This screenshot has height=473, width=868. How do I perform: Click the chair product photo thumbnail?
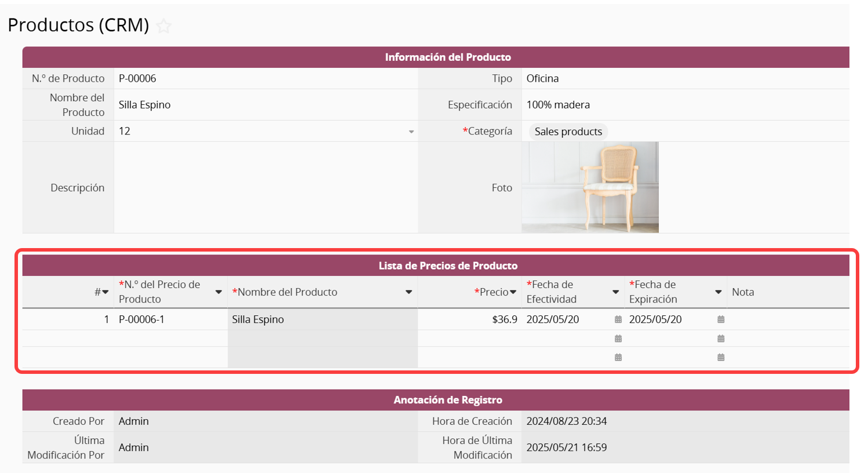[590, 187]
